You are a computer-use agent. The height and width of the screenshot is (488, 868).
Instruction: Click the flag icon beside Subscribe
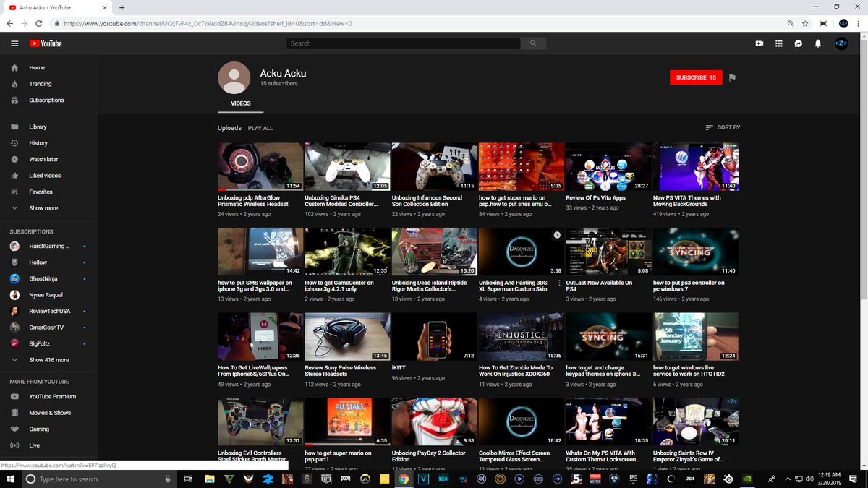click(732, 77)
